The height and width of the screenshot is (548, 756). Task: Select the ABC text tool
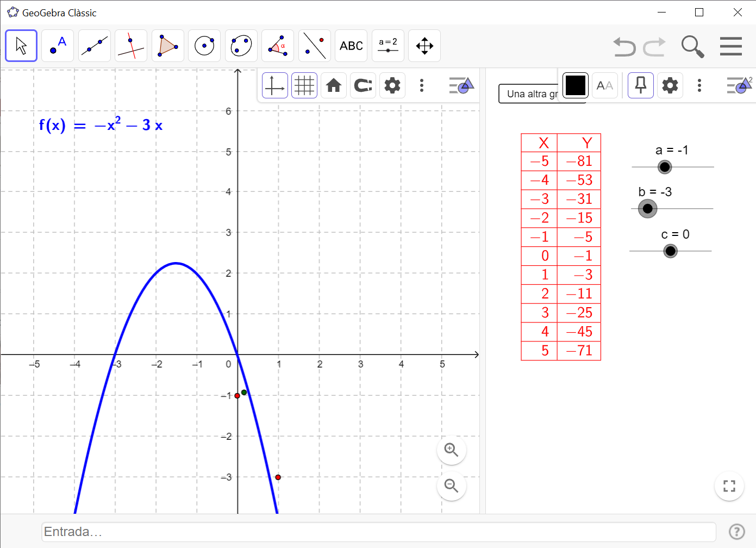click(x=351, y=46)
